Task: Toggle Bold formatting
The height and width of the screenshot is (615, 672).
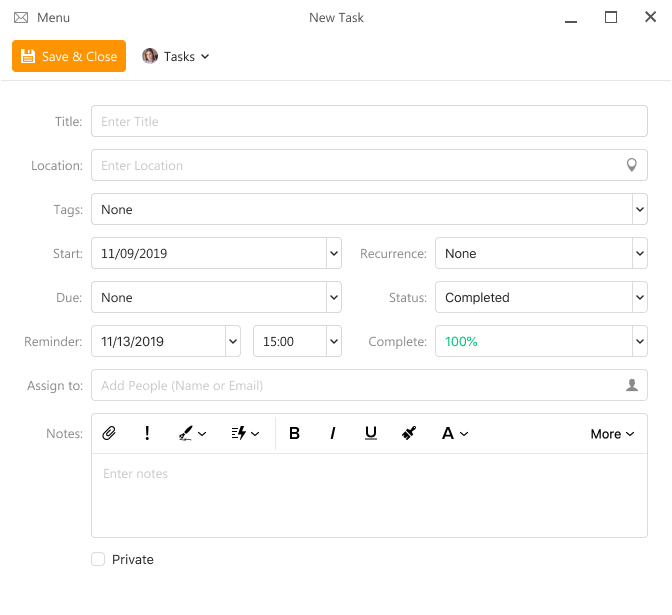Action: 294,434
